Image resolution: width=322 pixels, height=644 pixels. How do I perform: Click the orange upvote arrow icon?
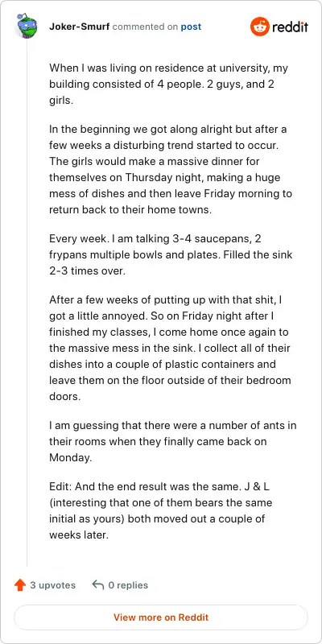coord(19,585)
